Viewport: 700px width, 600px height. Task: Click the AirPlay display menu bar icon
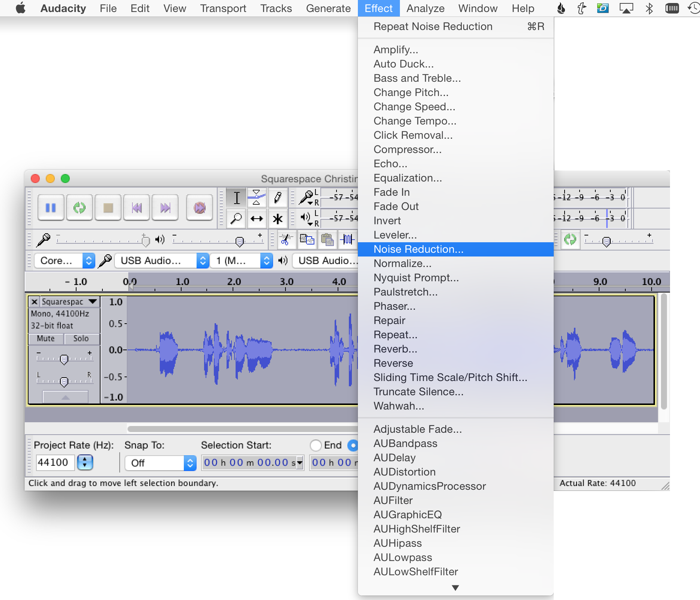point(626,8)
